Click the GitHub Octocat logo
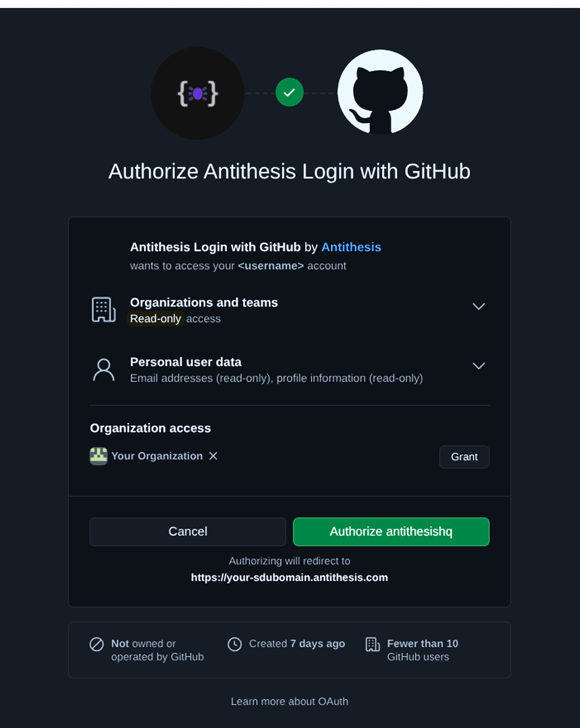 click(380, 92)
